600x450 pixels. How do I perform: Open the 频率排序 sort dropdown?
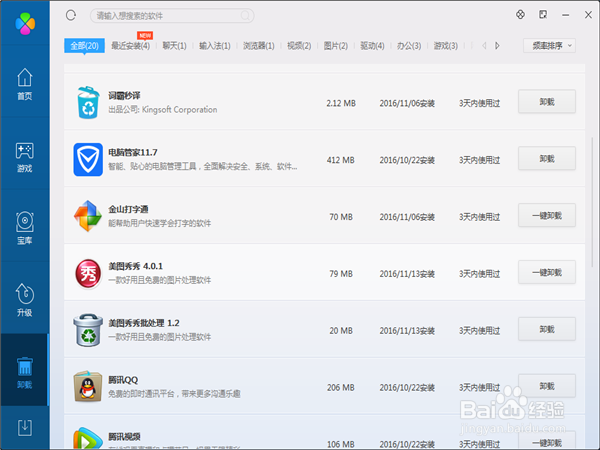(549, 46)
